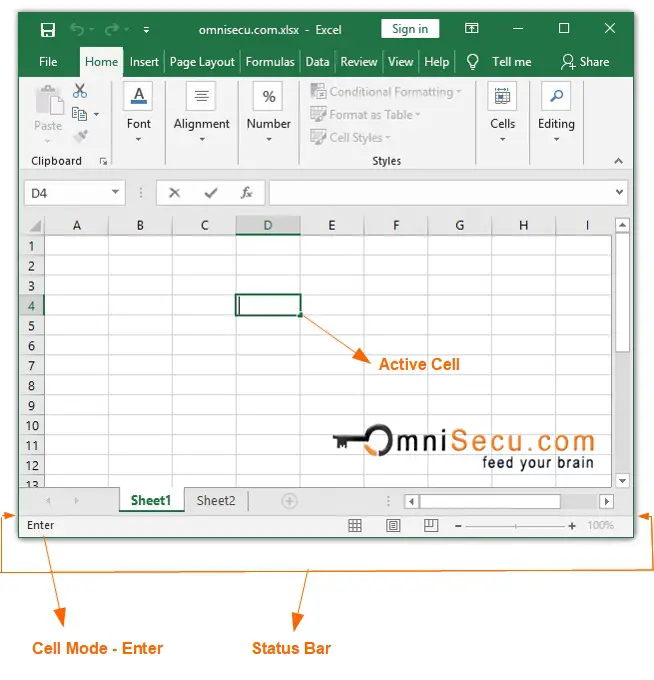The width and height of the screenshot is (654, 680).
Task: Select column D header
Action: (x=268, y=226)
